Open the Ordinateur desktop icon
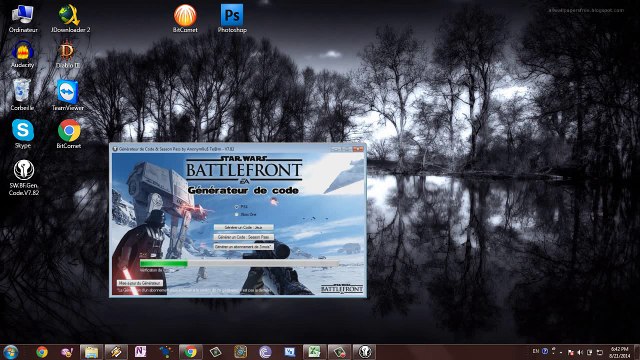This screenshot has height=360, width=640. point(23,19)
